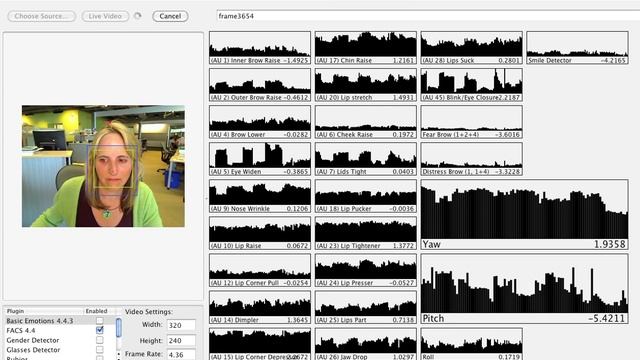Select the AU 17 Chin Raise graph
Viewport: 640px width, 360px height.
(x=366, y=48)
